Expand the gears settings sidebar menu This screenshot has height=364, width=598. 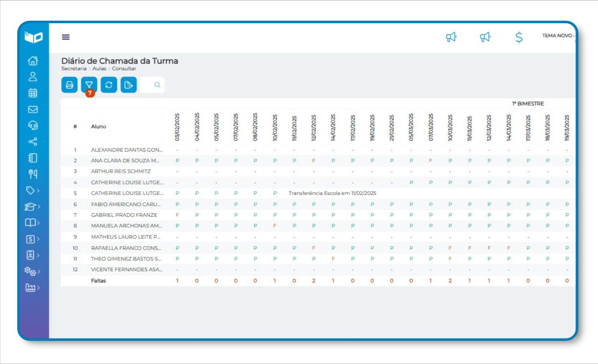pyautogui.click(x=32, y=272)
